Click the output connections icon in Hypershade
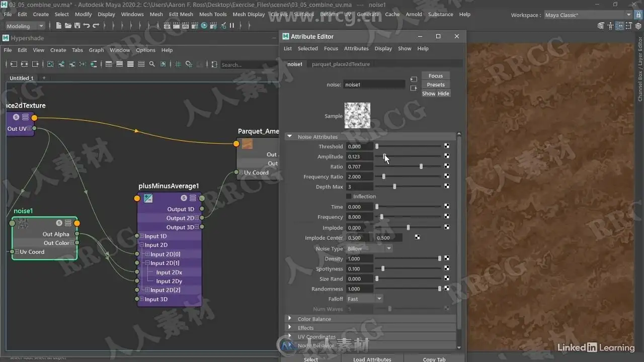 [35, 64]
